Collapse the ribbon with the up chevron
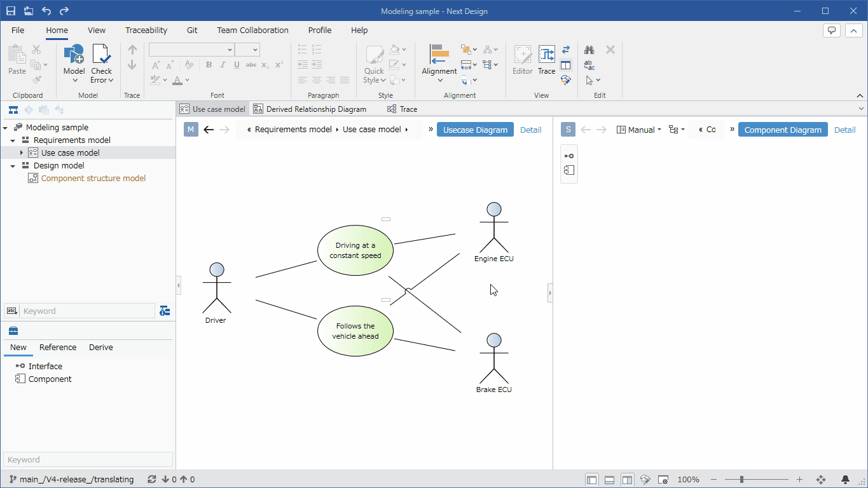This screenshot has height=488, width=868. 860,95
